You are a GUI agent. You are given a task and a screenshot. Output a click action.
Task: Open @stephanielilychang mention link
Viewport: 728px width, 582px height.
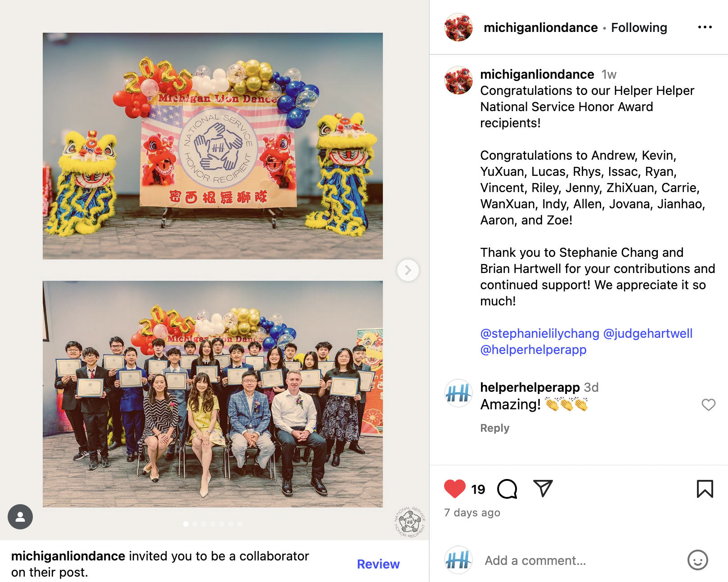click(539, 334)
